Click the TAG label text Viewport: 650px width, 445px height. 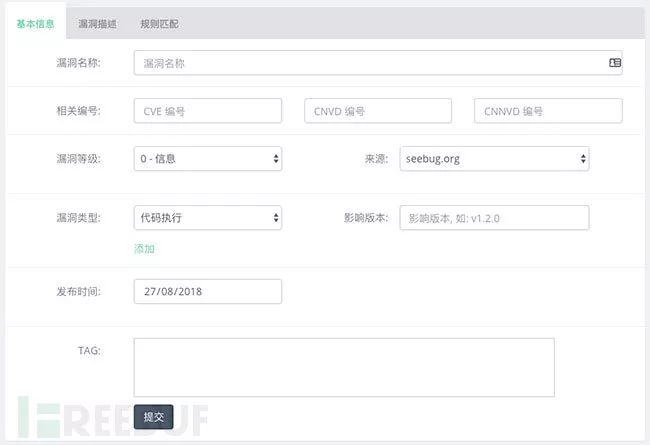(x=89, y=350)
